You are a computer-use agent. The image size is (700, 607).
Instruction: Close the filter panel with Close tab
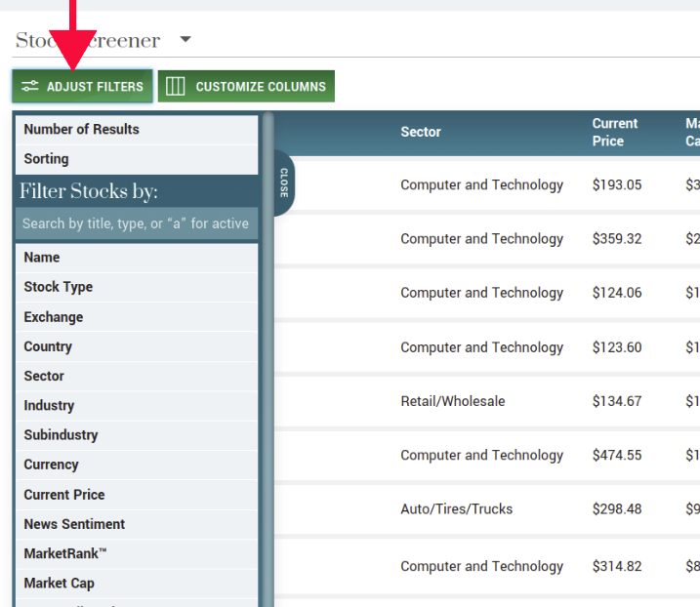[283, 182]
